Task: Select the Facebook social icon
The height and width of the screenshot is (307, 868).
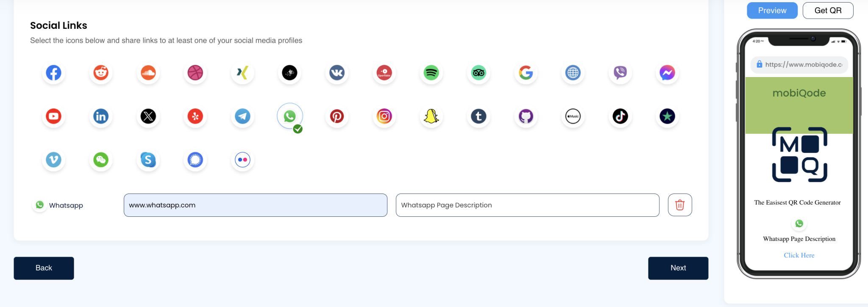Action: click(53, 73)
